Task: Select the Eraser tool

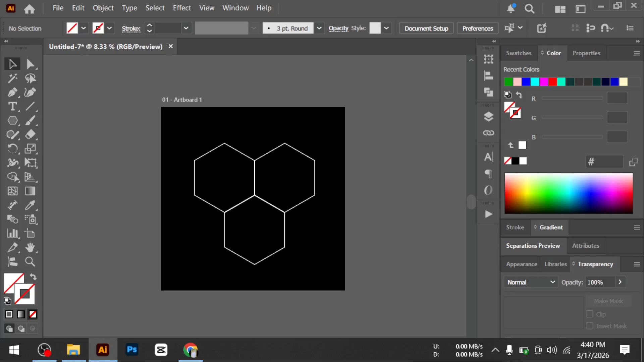Action: click(30, 135)
